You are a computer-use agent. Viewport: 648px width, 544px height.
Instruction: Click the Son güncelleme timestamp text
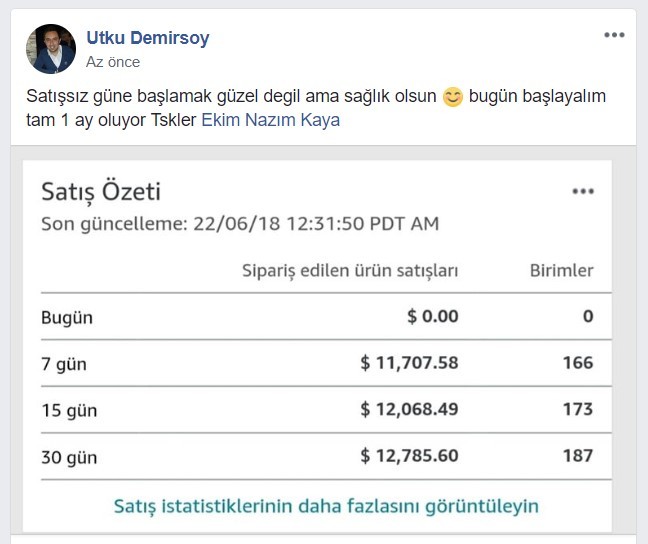240,224
